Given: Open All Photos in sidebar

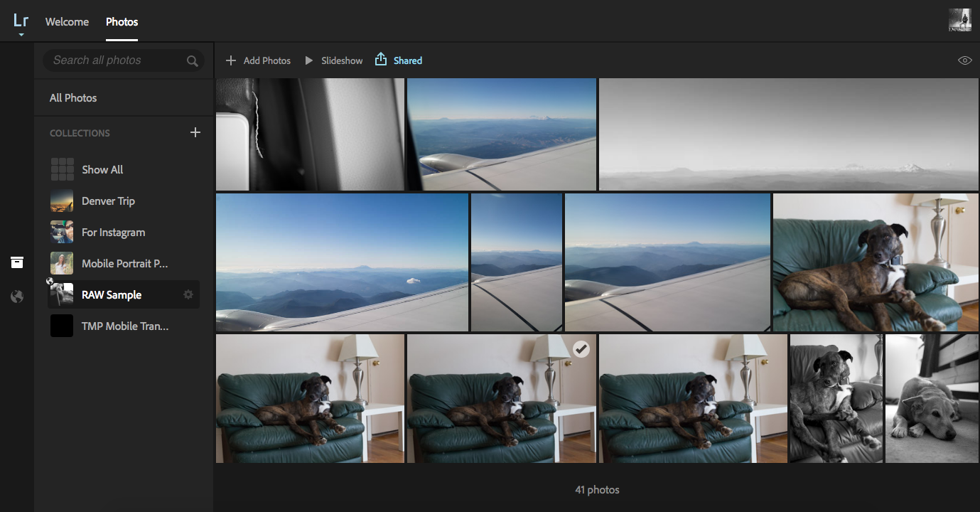Looking at the screenshot, I should click(73, 97).
